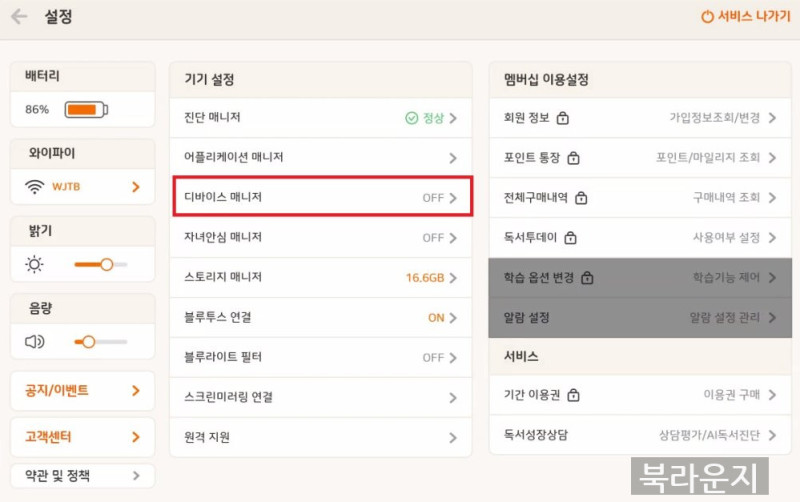The image size is (800, 502).
Task: Open the 어플리케이션 매니저 menu item
Action: (x=320, y=158)
